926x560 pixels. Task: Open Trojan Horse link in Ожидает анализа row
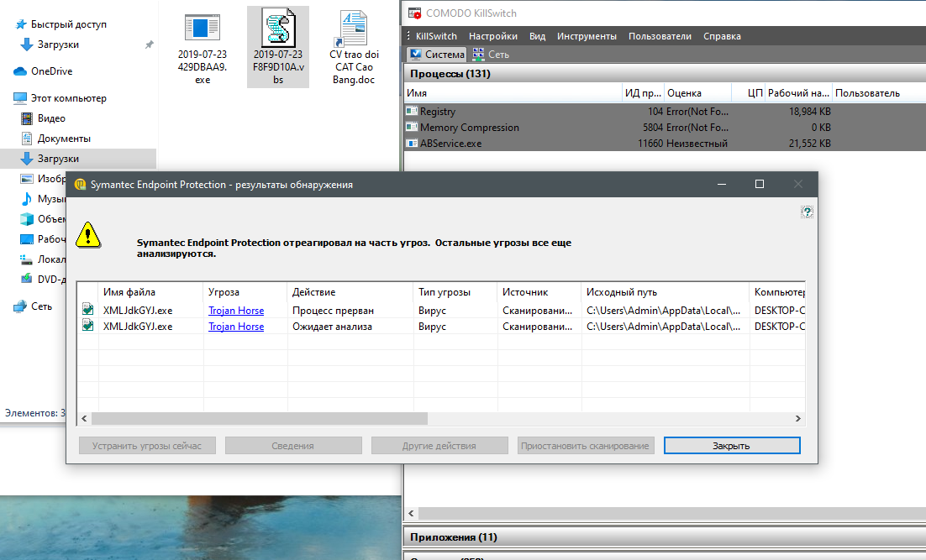[236, 327]
